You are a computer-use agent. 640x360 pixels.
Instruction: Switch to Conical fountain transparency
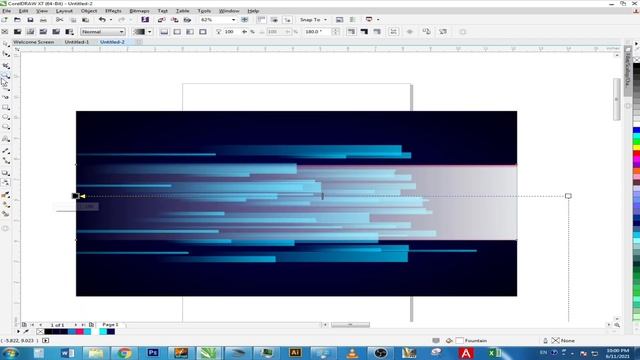(190, 31)
